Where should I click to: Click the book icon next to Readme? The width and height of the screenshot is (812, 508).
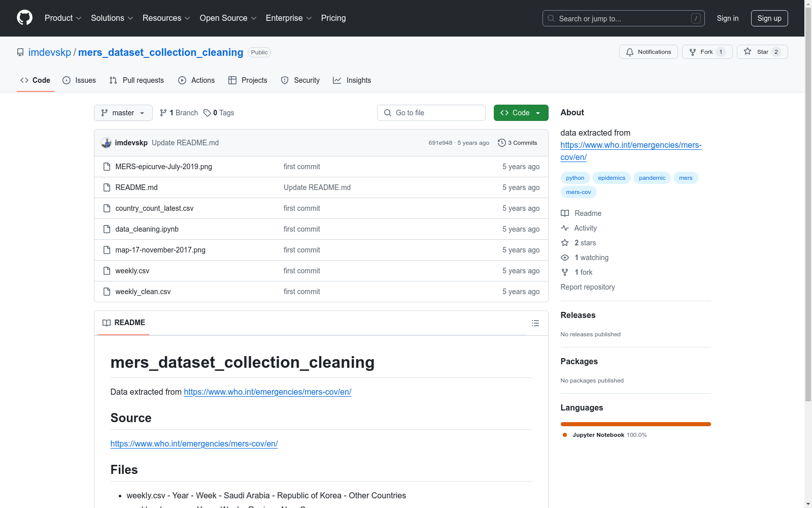(x=565, y=213)
